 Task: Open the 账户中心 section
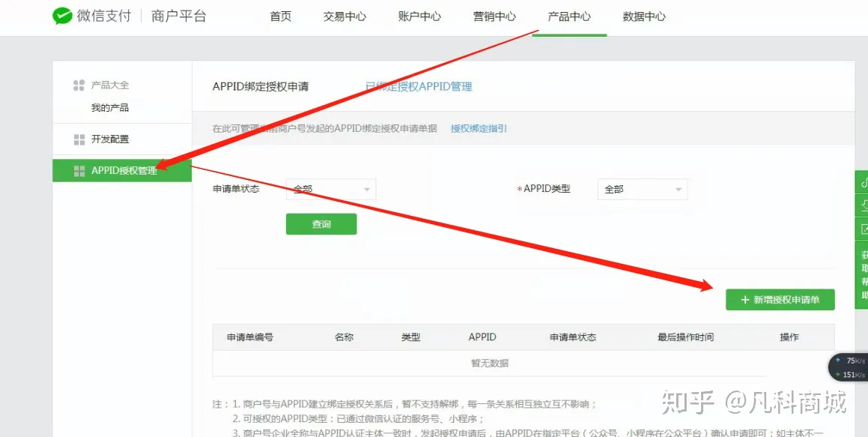(419, 16)
